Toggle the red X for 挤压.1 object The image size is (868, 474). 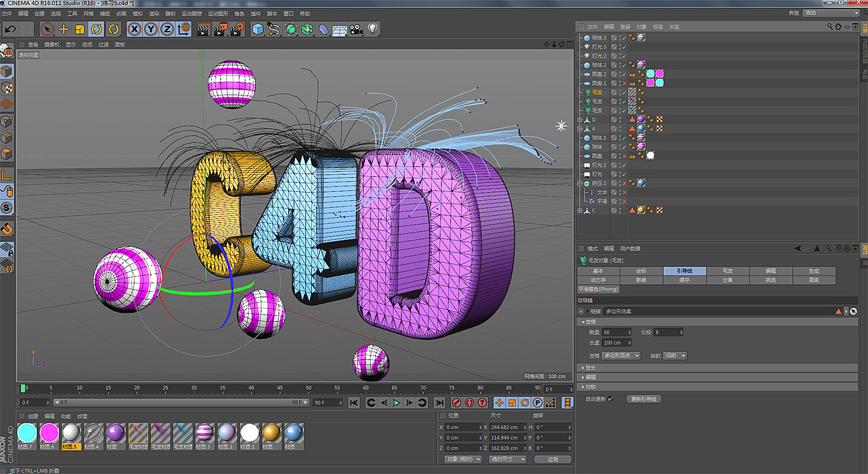click(623, 183)
